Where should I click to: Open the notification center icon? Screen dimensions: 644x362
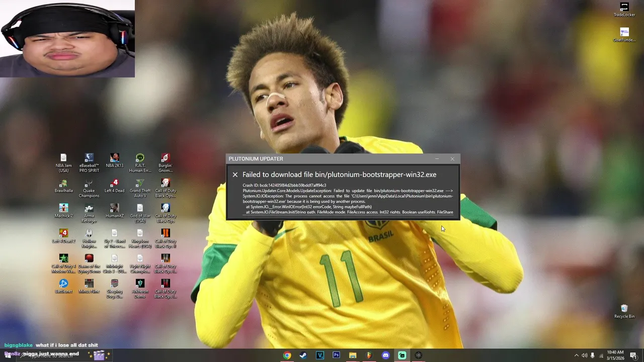(x=633, y=355)
